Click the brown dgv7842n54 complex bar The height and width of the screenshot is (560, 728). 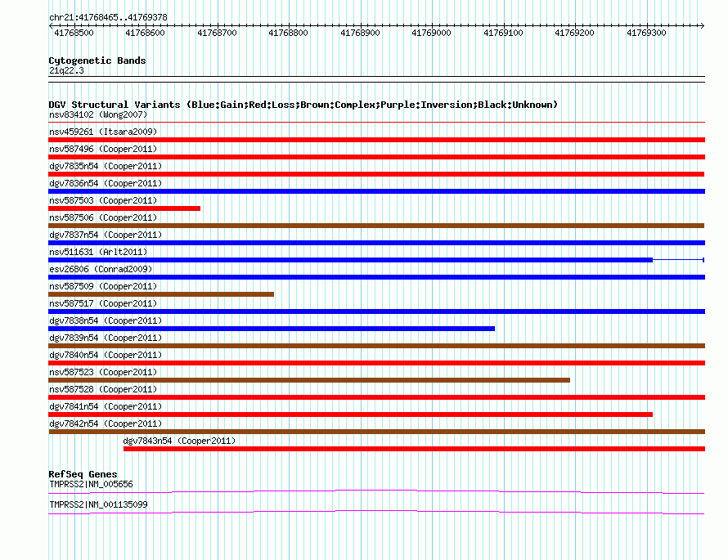click(376, 432)
